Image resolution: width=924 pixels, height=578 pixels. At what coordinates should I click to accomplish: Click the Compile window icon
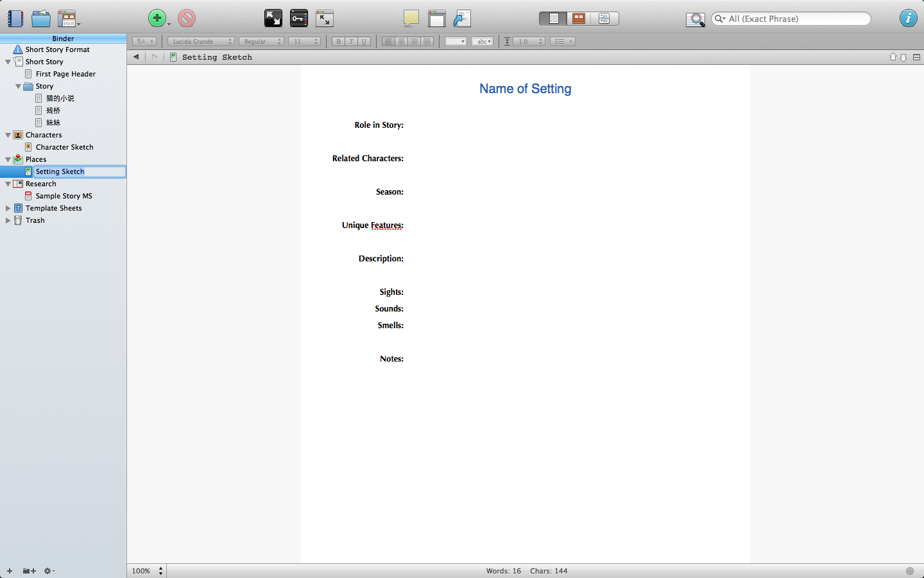coord(437,18)
